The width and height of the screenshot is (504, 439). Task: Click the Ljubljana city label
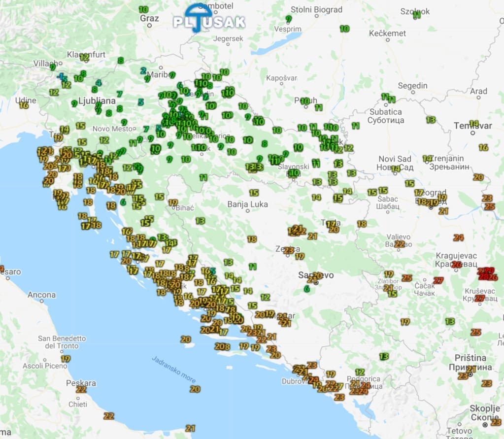click(97, 101)
